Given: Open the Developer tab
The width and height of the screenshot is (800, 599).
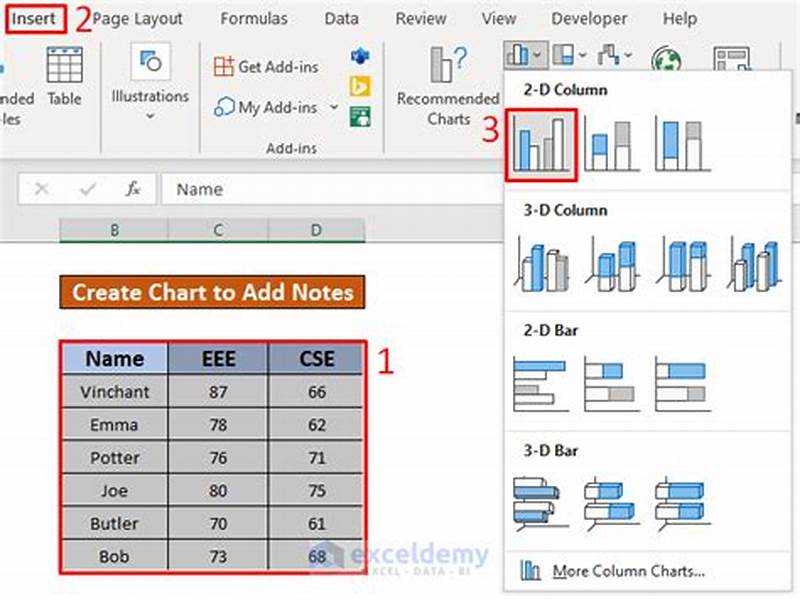Looking at the screenshot, I should point(588,17).
